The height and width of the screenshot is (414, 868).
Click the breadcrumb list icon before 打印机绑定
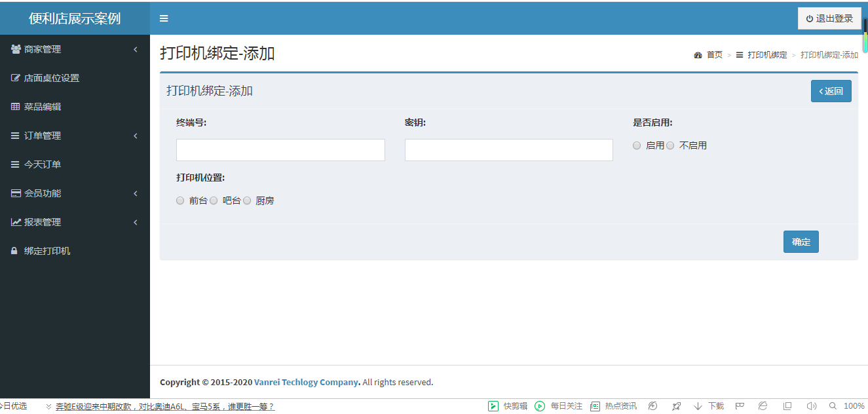(740, 55)
